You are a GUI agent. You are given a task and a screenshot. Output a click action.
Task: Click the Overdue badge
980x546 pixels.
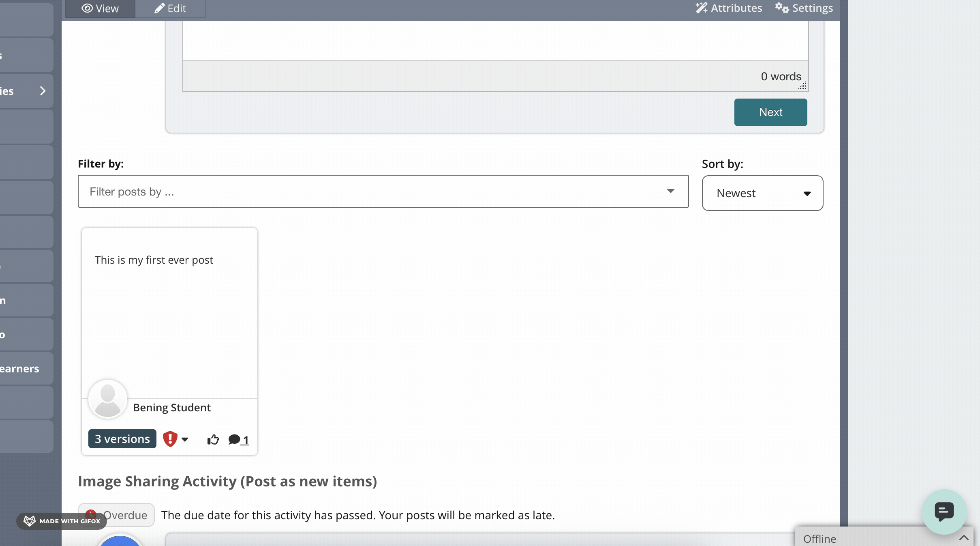(116, 515)
